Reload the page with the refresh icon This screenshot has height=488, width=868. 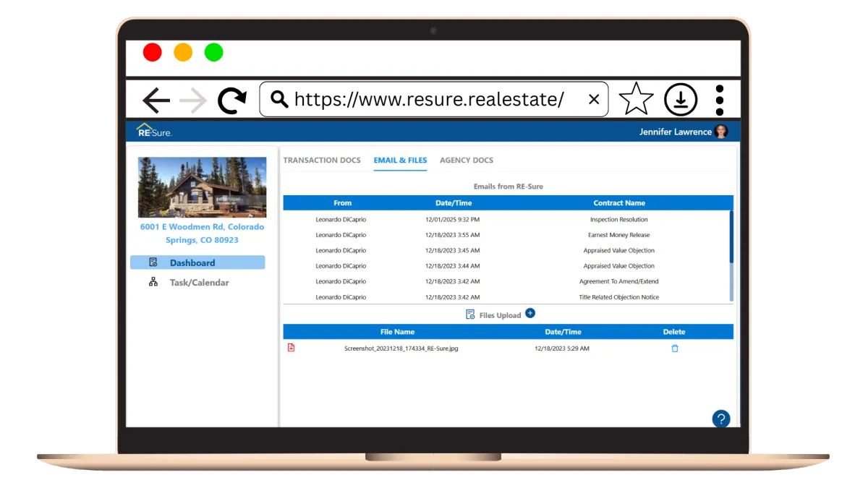click(232, 100)
